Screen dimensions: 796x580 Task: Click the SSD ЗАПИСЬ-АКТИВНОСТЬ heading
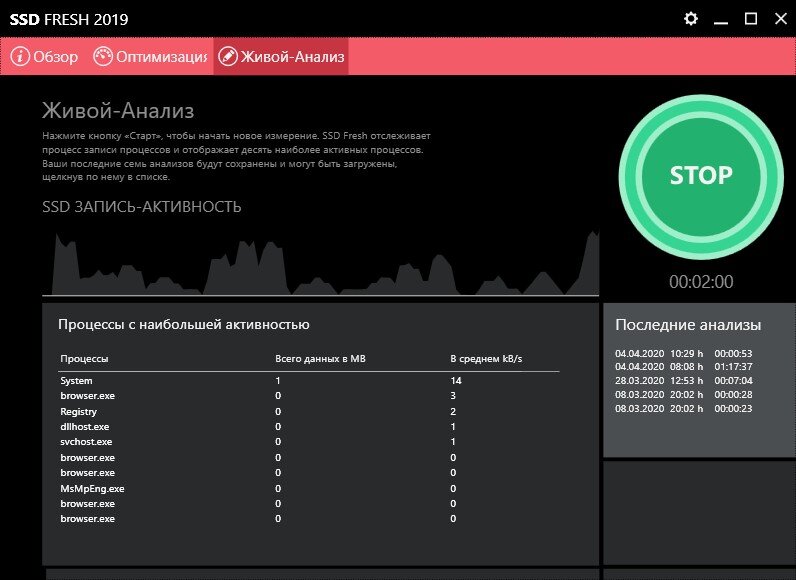[x=142, y=207]
